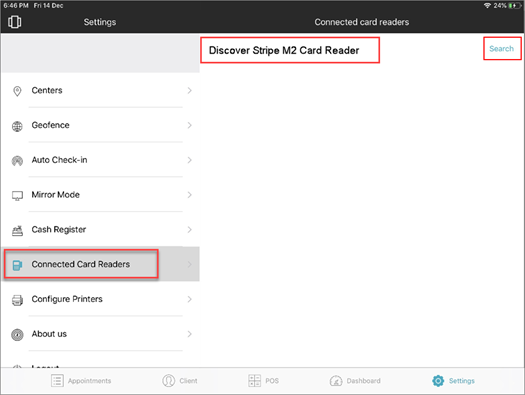Select the Auto Check-in menu item
This screenshot has height=395, width=525.
[100, 160]
